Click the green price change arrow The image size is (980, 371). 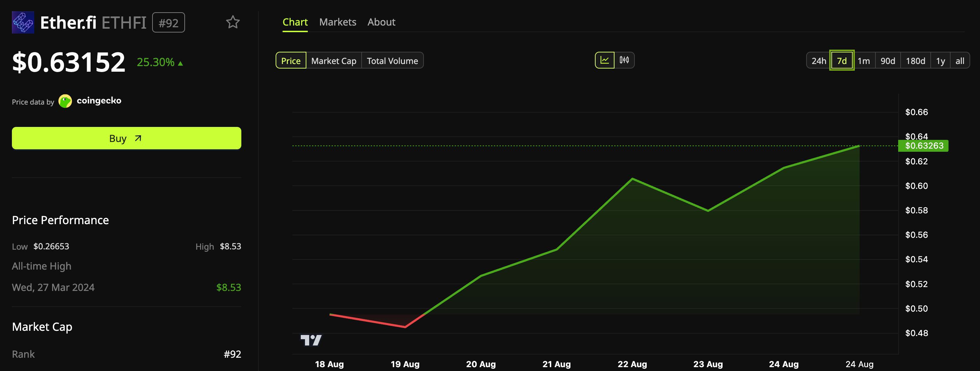click(180, 63)
